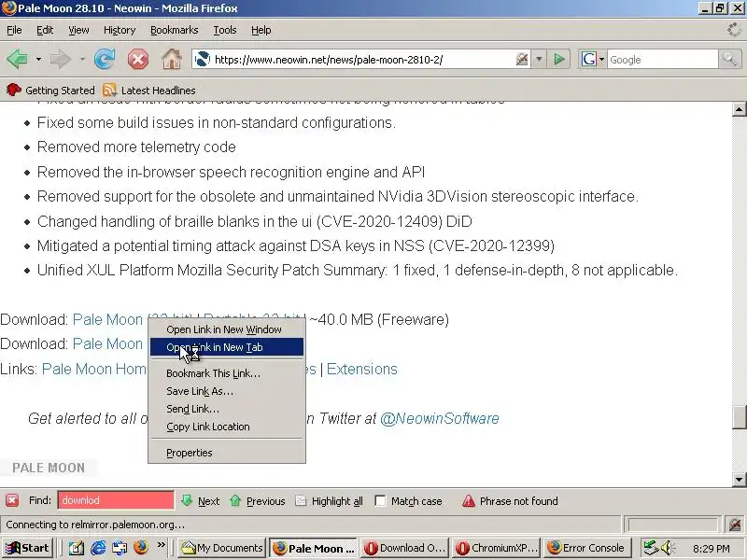Click Previous in the Find bar
The width and height of the screenshot is (747, 560).
[x=258, y=501]
